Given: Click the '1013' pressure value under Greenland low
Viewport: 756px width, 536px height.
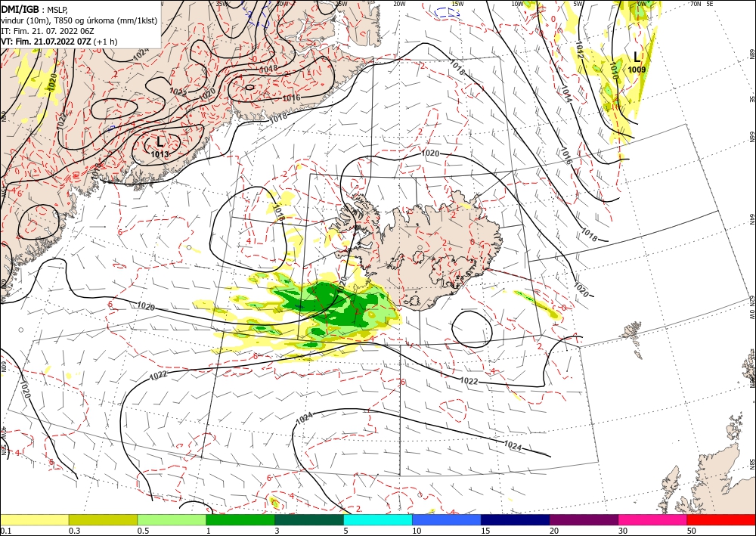Looking at the screenshot, I should point(160,154).
